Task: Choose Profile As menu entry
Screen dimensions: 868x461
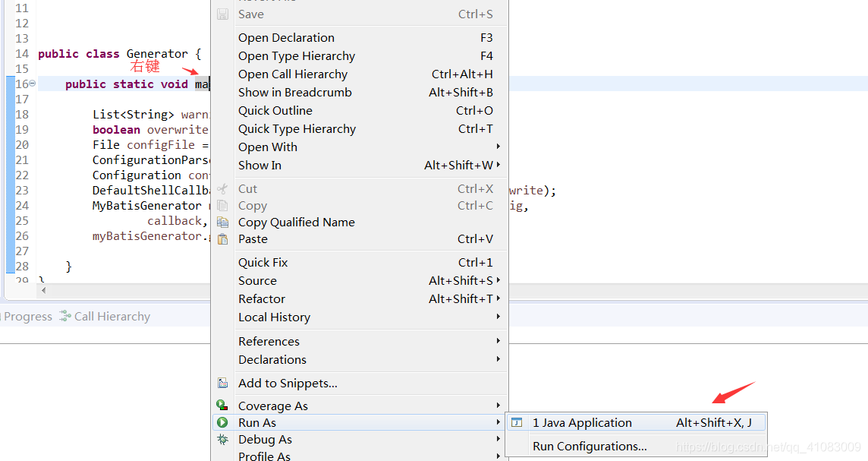Action: coord(360,456)
